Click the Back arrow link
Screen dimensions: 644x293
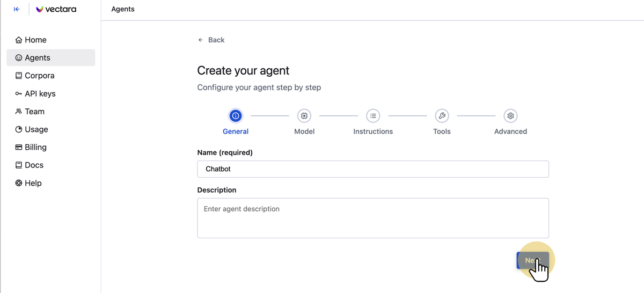[211, 40]
